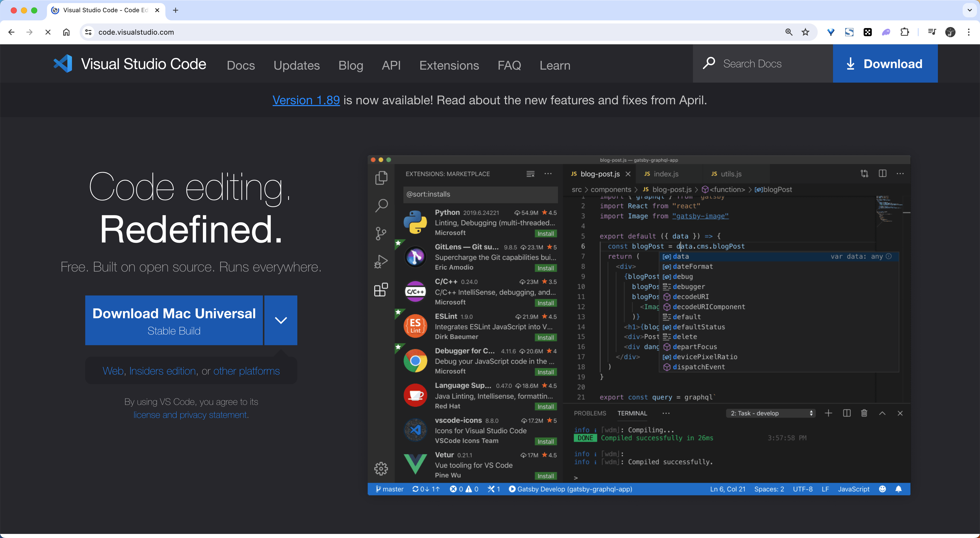The image size is (980, 538).
Task: Open the Extensions nav item
Action: (x=449, y=65)
